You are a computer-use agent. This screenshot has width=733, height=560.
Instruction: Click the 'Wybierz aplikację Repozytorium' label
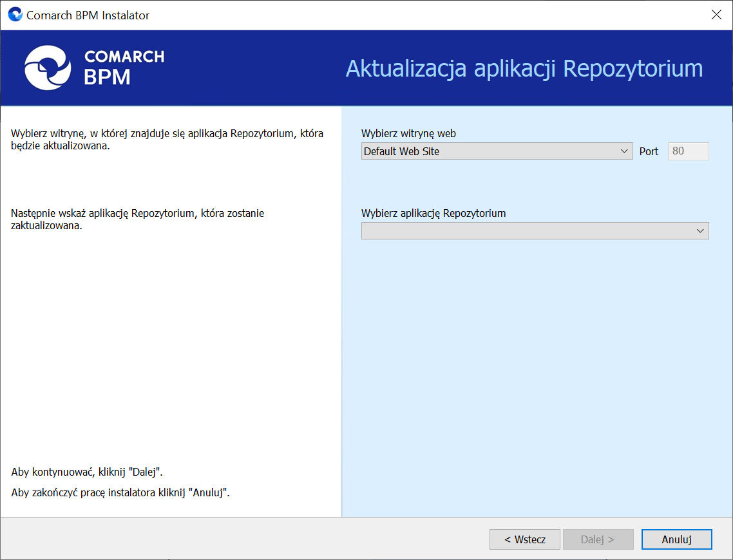[x=433, y=214]
